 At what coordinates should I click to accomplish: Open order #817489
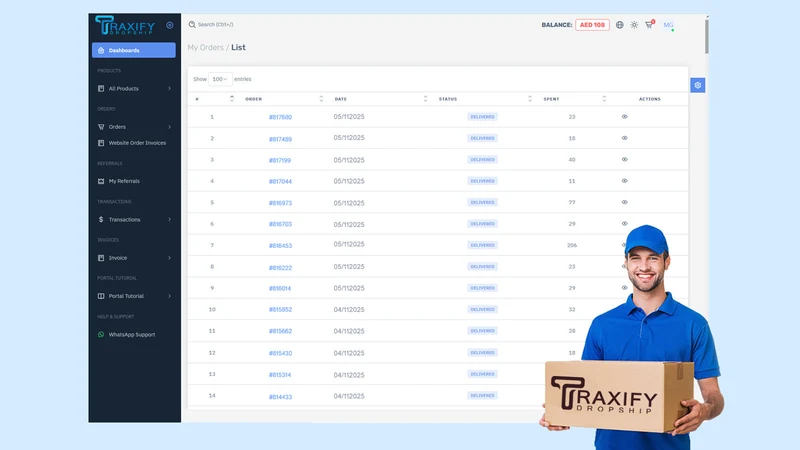pyautogui.click(x=280, y=139)
